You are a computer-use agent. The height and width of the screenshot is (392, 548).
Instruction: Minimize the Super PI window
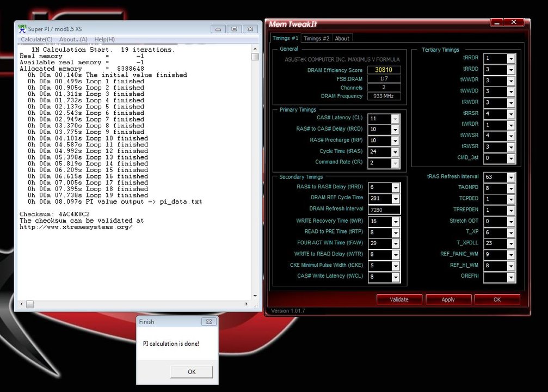(218, 29)
